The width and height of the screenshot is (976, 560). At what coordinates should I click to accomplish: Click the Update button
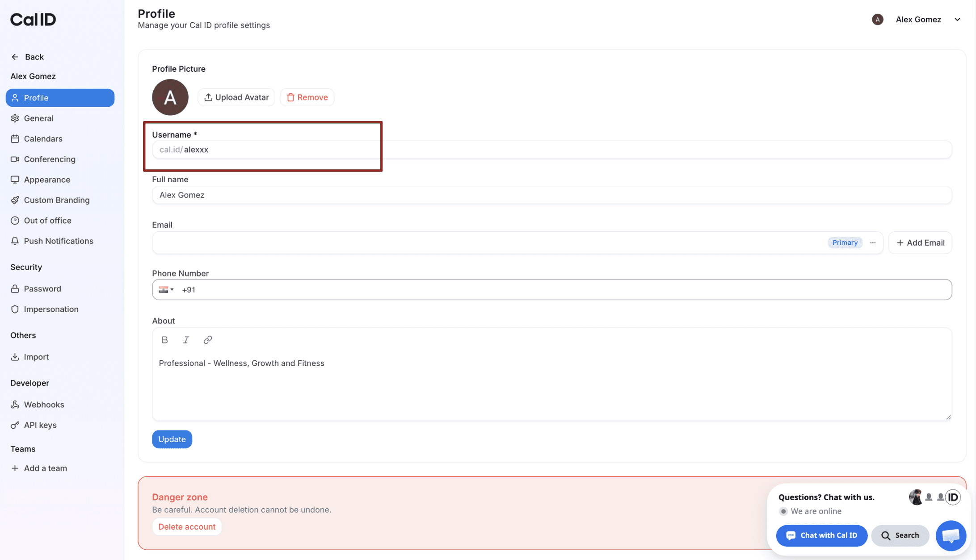(x=172, y=439)
